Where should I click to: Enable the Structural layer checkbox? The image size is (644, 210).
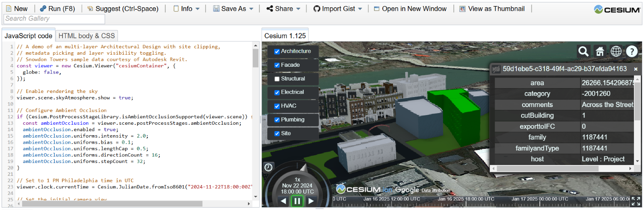coord(277,79)
